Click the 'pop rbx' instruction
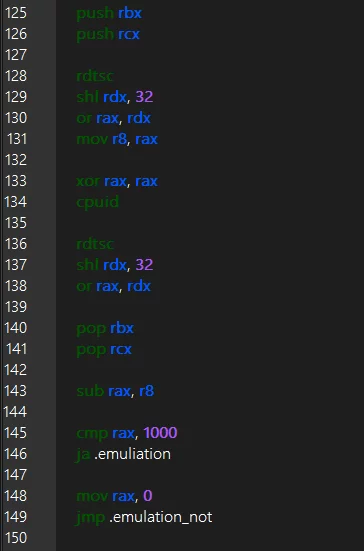The width and height of the screenshot is (364, 551). (x=105, y=329)
